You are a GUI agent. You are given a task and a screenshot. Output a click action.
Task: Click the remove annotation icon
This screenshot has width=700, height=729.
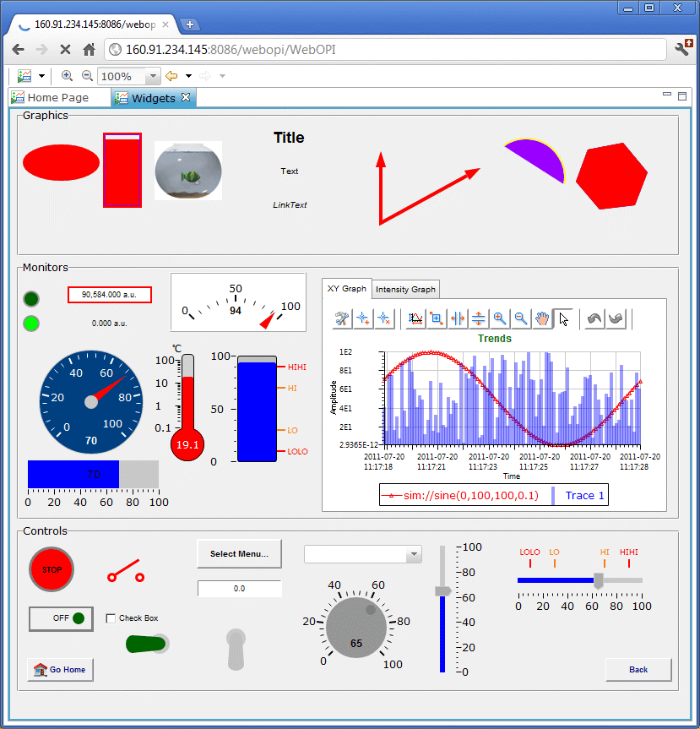[x=384, y=318]
